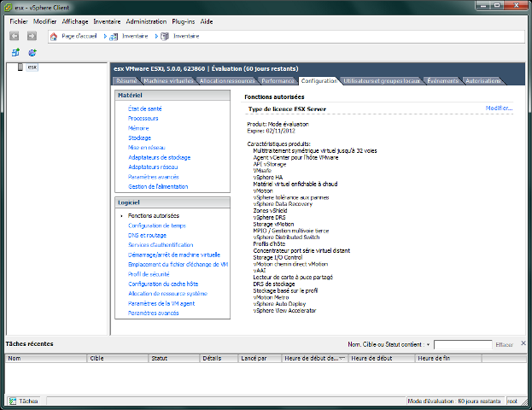Click the Home house icon in breadcrumb
Screen dimensions: 532x410
tap(54, 37)
